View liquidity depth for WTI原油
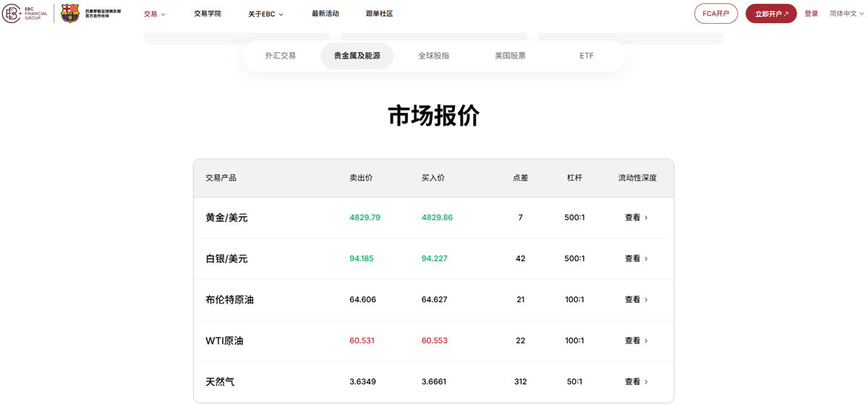This screenshot has width=868, height=407. (x=637, y=340)
